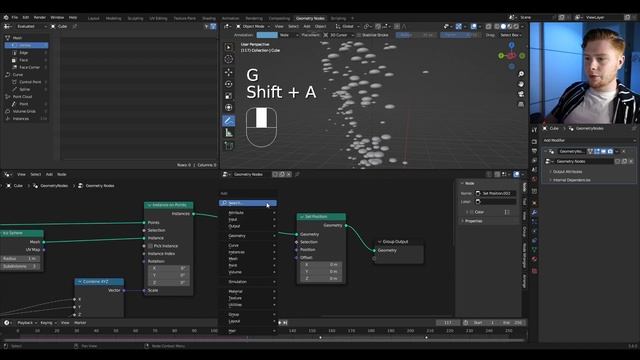The width and height of the screenshot is (640, 360).
Task: Click the node tree pin icon
Action: point(297,174)
